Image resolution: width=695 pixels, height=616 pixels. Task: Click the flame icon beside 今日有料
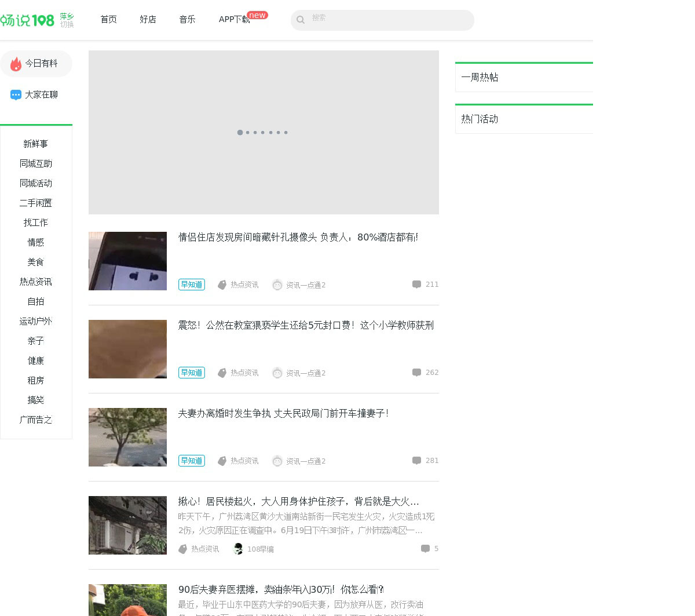[x=16, y=64]
